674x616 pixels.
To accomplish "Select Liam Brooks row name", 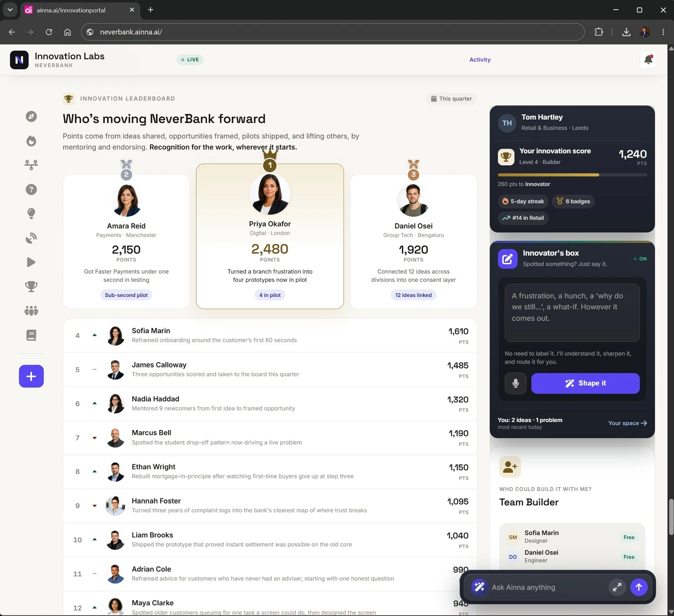I will pyautogui.click(x=152, y=535).
